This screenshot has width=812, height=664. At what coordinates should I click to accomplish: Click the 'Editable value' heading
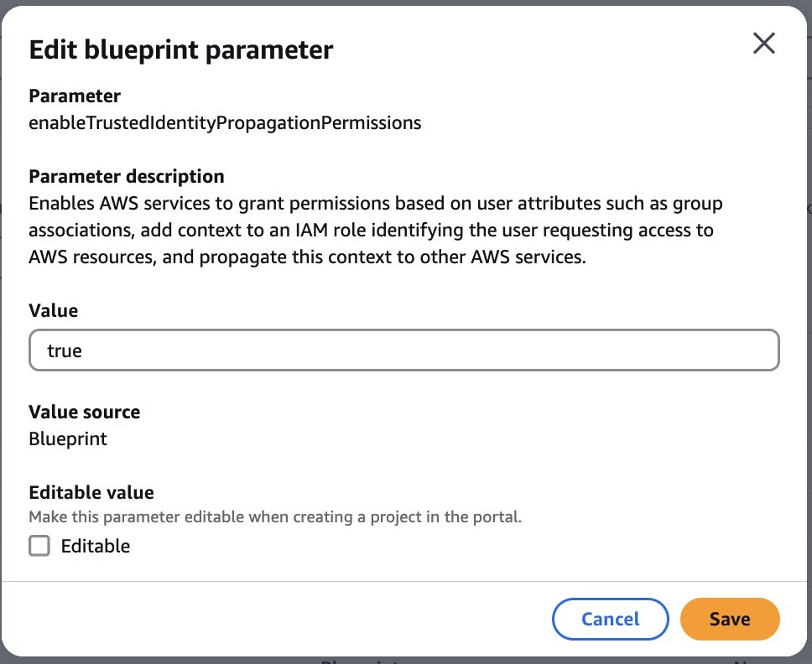point(91,492)
